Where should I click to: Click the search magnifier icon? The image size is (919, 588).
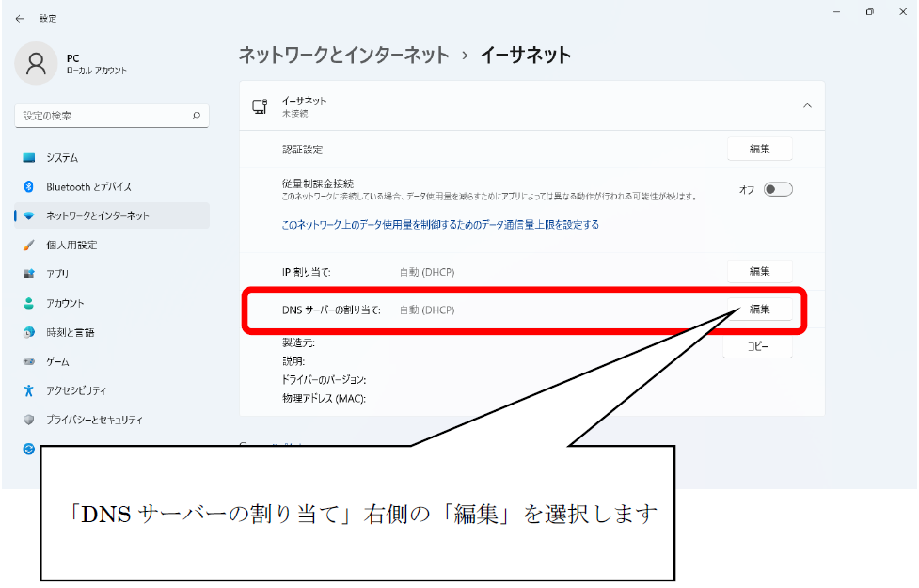click(196, 116)
